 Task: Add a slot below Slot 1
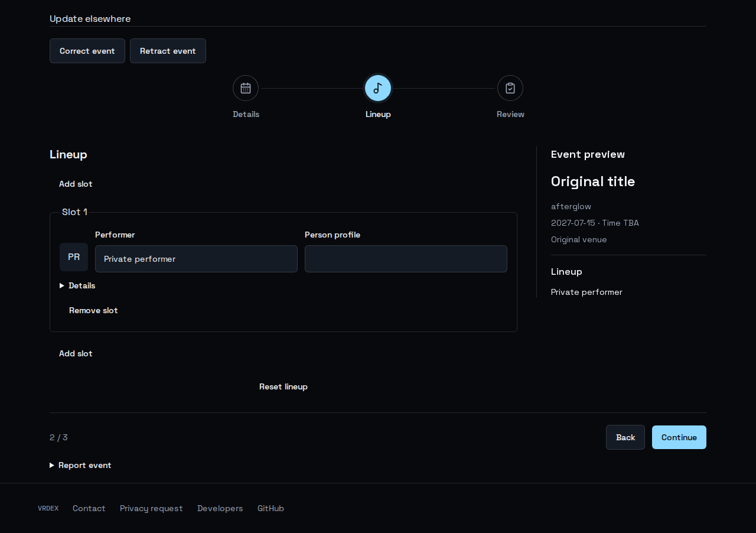tap(76, 353)
